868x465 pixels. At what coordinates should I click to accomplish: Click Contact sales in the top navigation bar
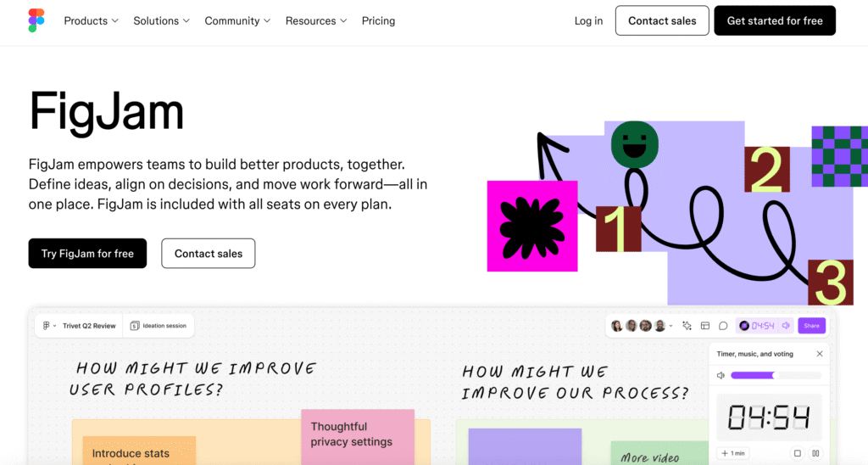pos(662,20)
